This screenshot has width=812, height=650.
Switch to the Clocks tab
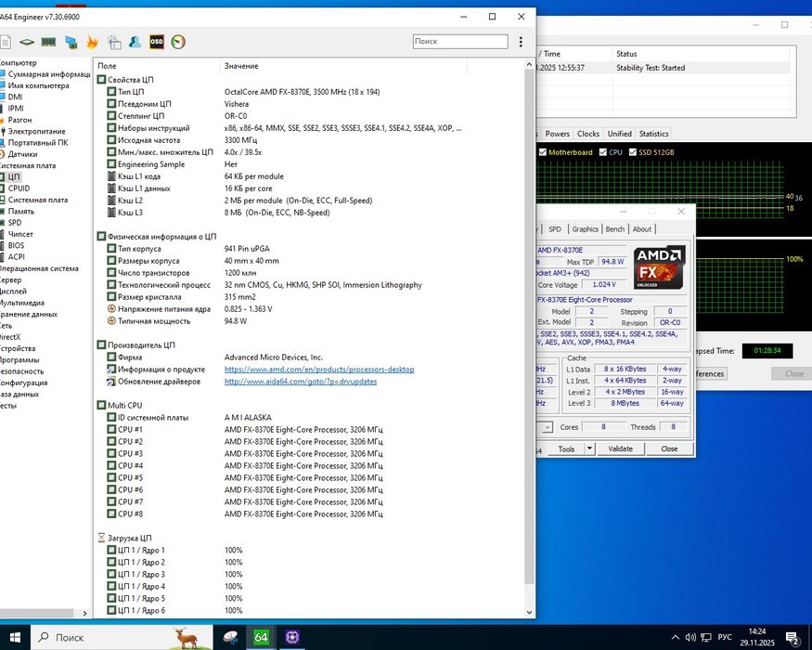[588, 134]
